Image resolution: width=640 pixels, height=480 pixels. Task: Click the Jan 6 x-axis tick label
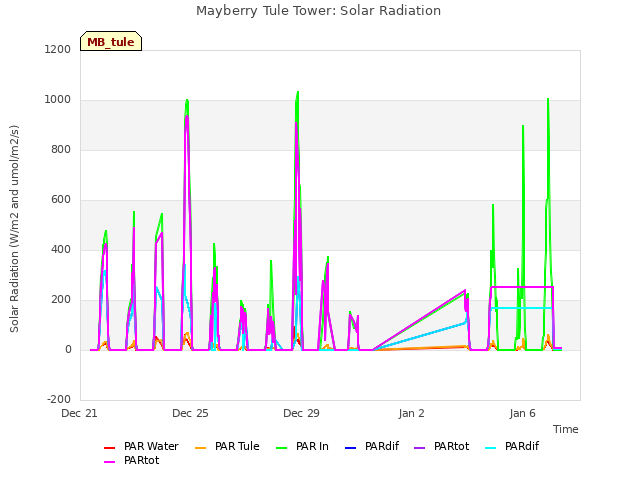click(522, 413)
